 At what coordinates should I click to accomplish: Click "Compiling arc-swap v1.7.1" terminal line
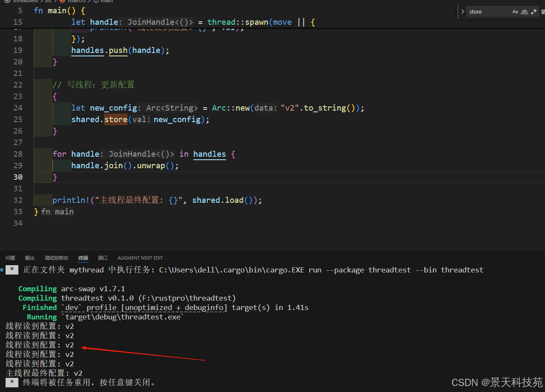click(x=72, y=289)
